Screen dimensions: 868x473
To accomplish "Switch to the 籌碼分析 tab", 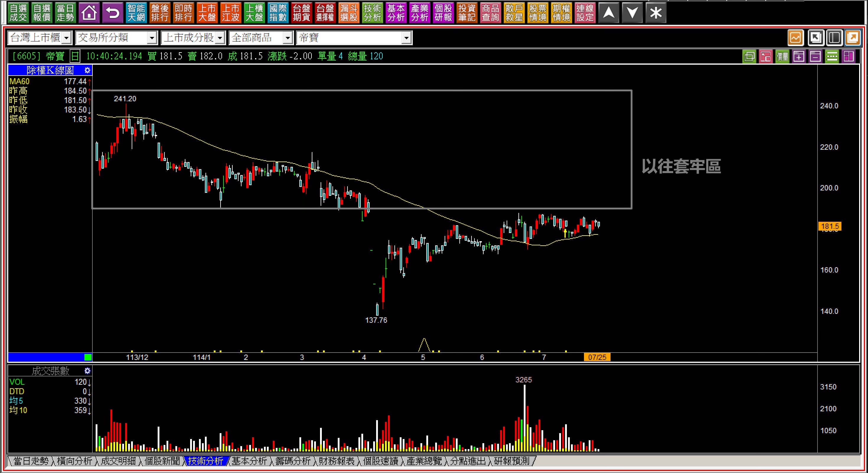I will tap(293, 461).
